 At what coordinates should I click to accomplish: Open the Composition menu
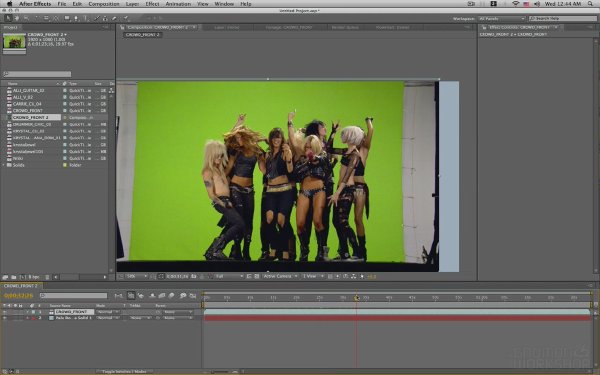coord(104,4)
